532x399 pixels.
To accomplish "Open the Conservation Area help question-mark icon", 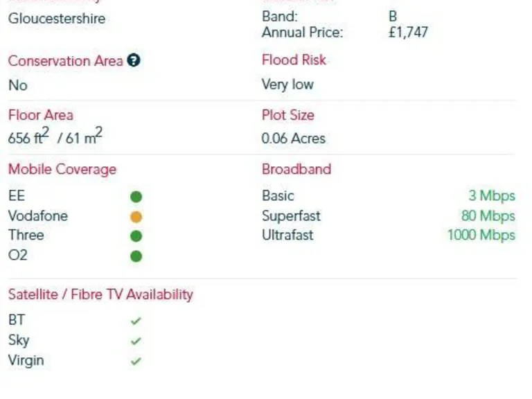I will click(134, 60).
